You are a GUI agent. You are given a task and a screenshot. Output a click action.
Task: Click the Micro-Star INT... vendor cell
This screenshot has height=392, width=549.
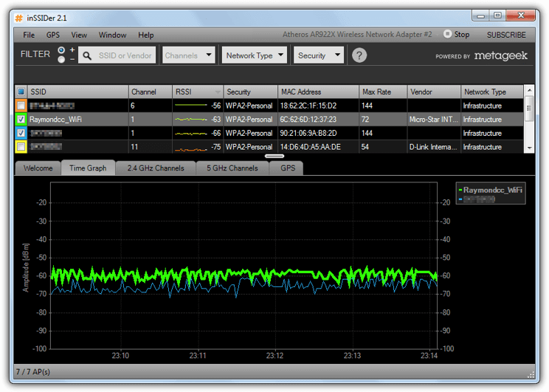click(433, 120)
